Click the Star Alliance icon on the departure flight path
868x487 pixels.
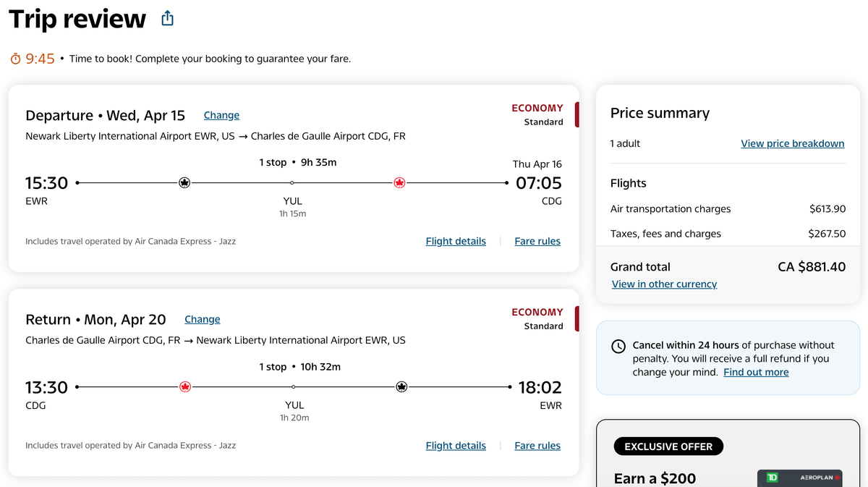(x=184, y=183)
